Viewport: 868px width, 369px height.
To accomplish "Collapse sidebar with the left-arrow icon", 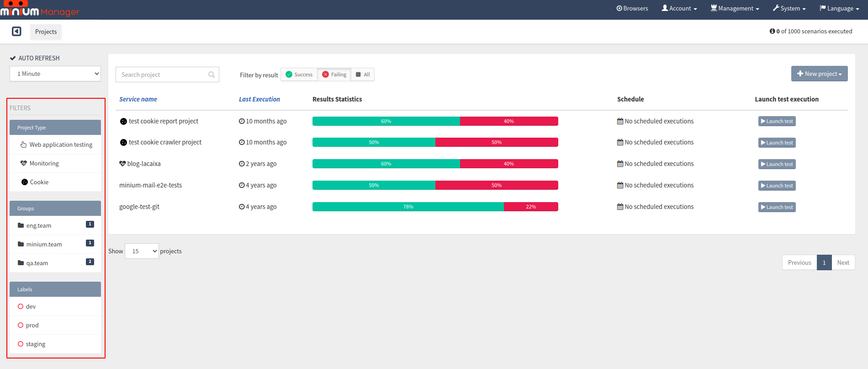I will tap(16, 31).
